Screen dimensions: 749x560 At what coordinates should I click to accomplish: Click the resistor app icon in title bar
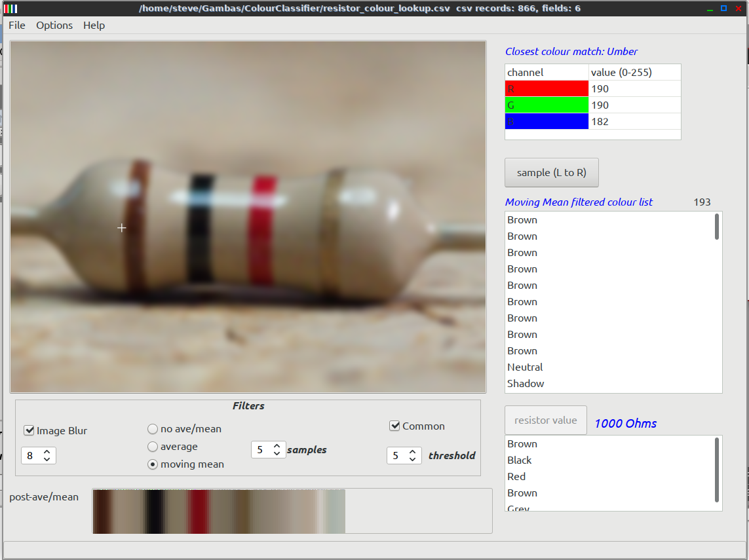(x=10, y=9)
